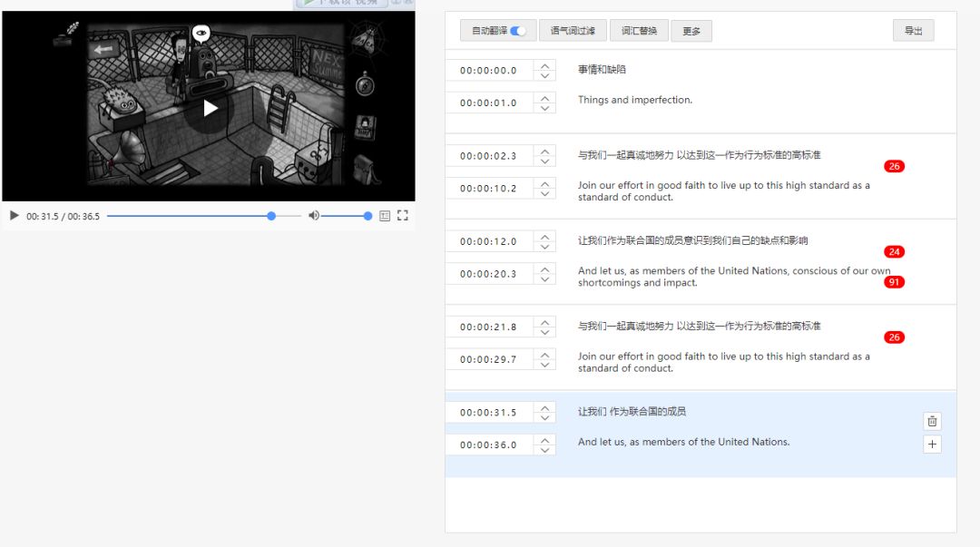Increase the 00:00:21.8 time

[x=545, y=322]
